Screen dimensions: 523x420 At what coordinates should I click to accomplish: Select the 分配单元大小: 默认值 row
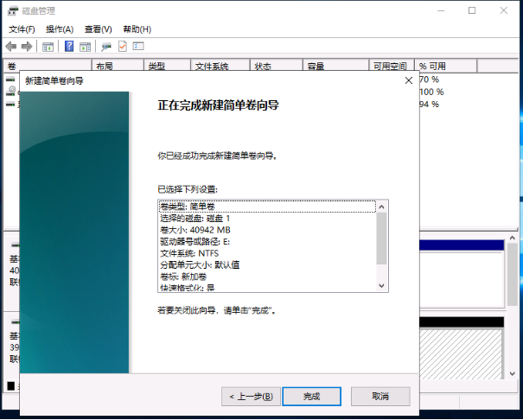[267, 265]
